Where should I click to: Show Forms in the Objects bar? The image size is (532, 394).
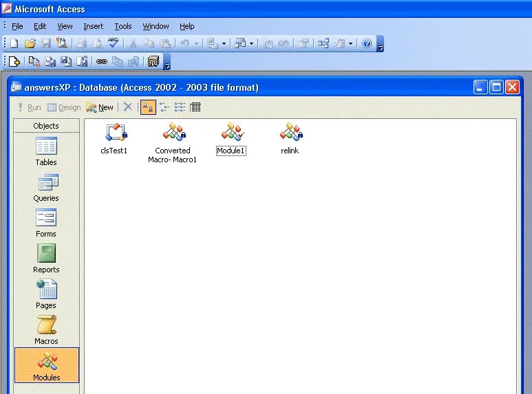pos(47,223)
